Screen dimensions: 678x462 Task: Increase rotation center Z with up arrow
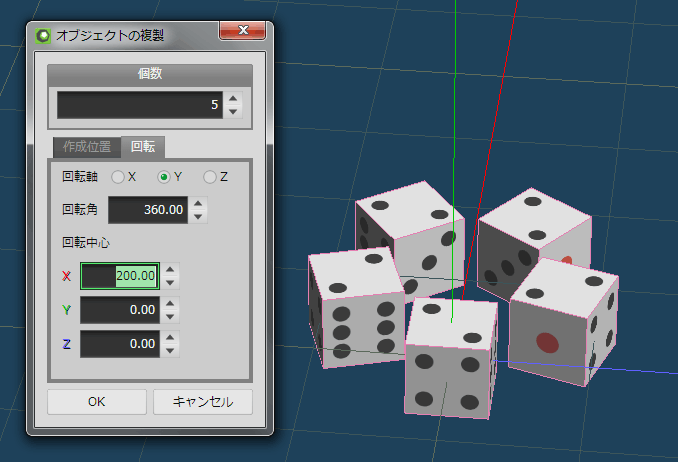[x=170, y=337]
